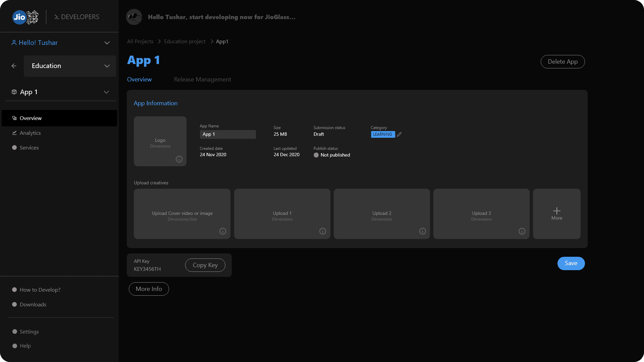Add more creatives with the plus icon
The width and height of the screenshot is (644, 362).
coord(557,211)
